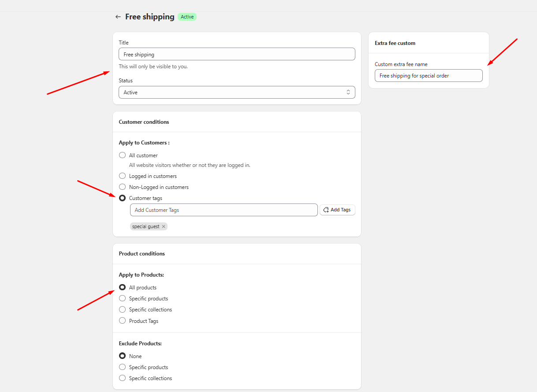The image size is (537, 392).
Task: Remove the special guest tag
Action: (164, 226)
